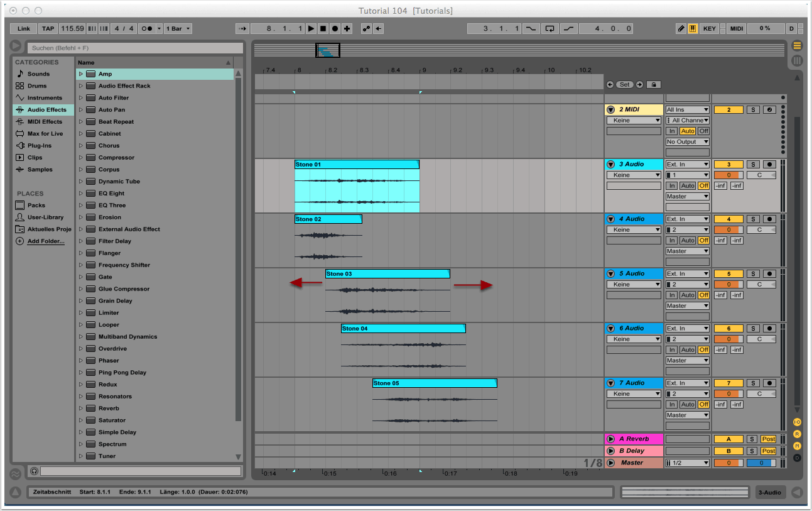Arm the 5 Audio track for recording
Image resolution: width=812 pixels, height=511 pixels.
(769, 273)
